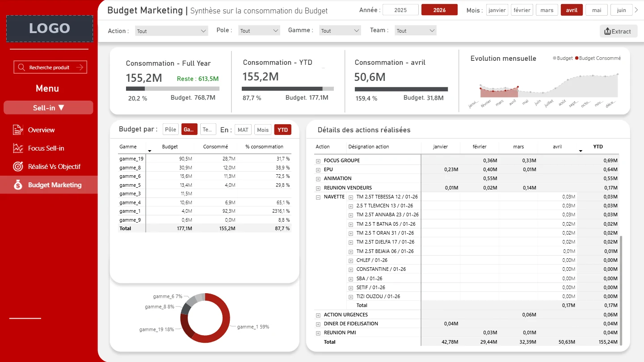Choose mars in the month selector
This screenshot has width=644, height=362.
547,10
